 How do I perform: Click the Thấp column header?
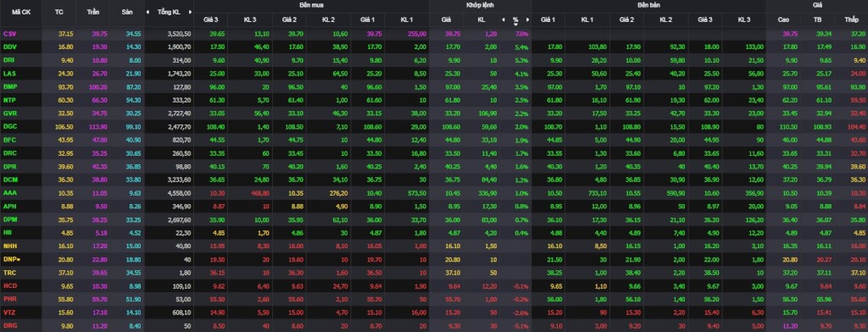pos(851,19)
